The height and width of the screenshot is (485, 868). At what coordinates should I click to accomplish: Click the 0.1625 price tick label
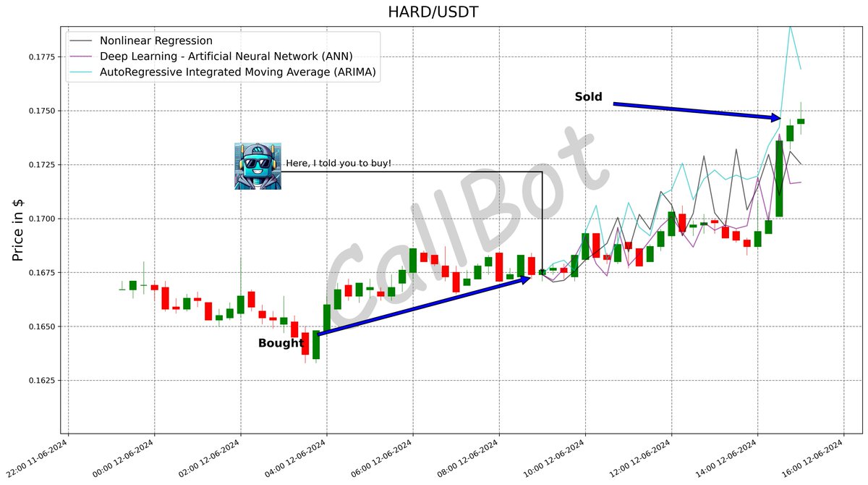coord(41,381)
